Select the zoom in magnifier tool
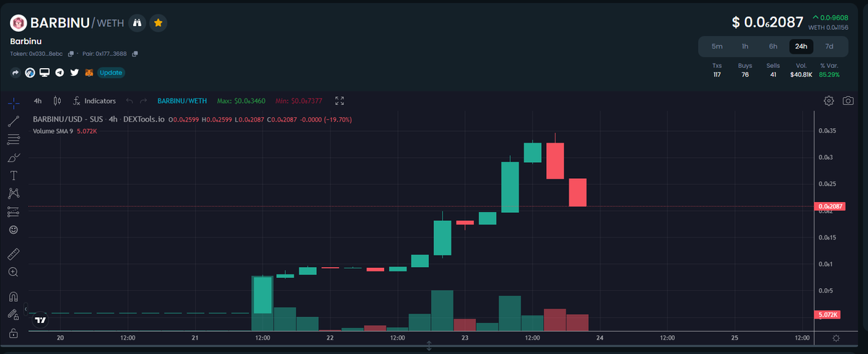Viewport: 868px width, 354px height. coord(13,272)
